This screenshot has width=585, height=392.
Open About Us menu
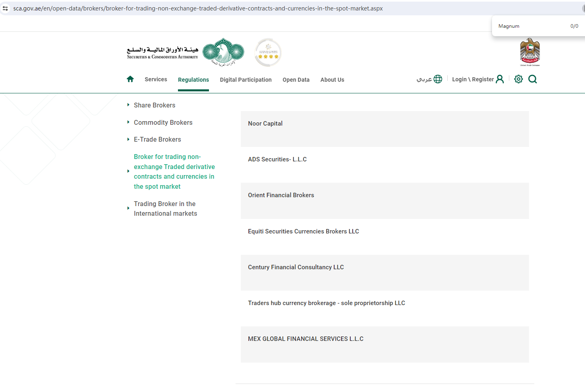click(332, 80)
